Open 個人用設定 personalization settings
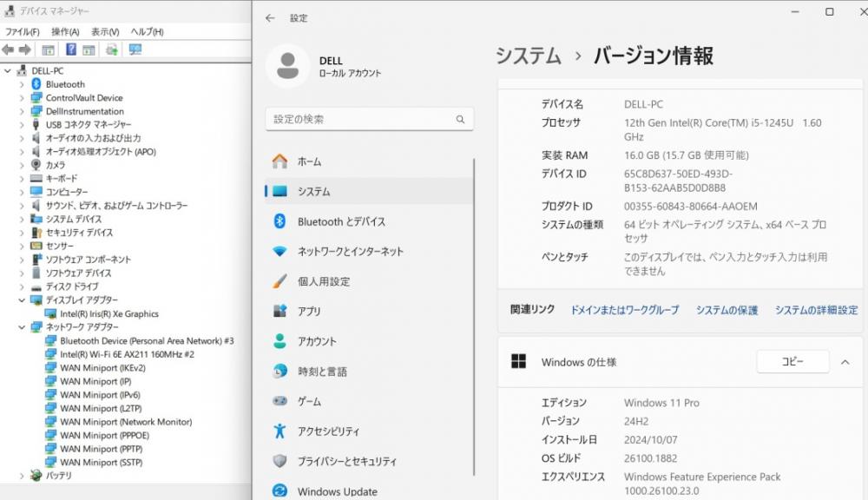This screenshot has width=868, height=500. (x=369, y=281)
